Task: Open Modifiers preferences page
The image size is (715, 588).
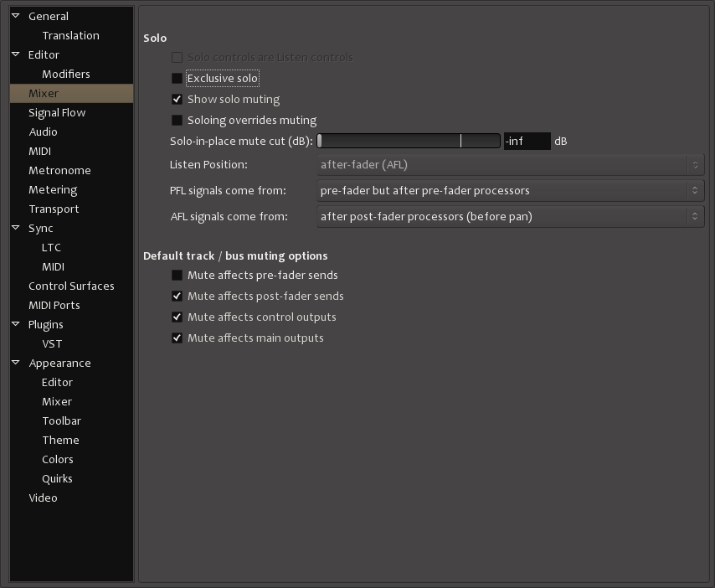Action: tap(66, 74)
